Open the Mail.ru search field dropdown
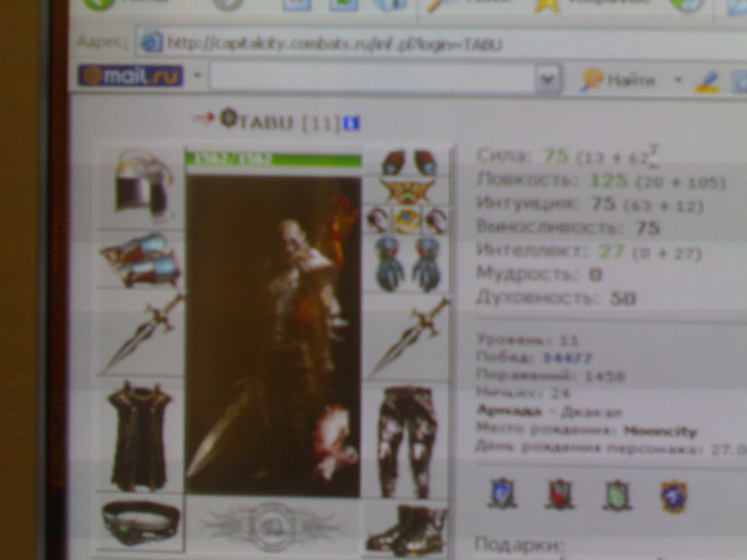 [x=547, y=79]
